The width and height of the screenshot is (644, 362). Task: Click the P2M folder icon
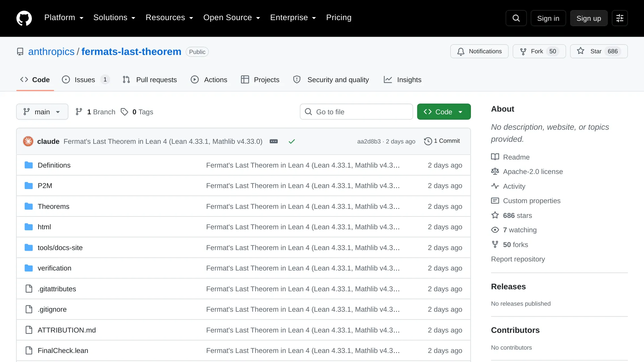click(29, 186)
